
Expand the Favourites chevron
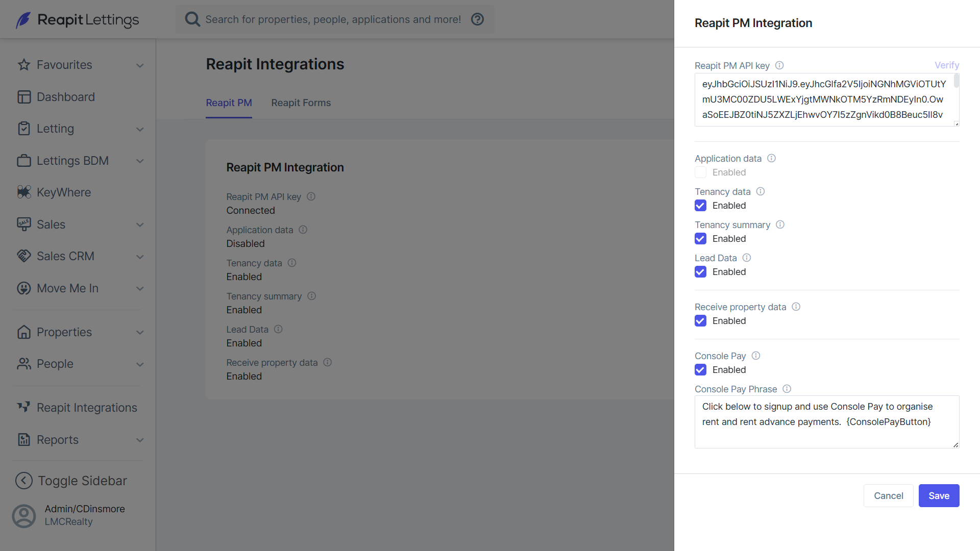click(140, 65)
